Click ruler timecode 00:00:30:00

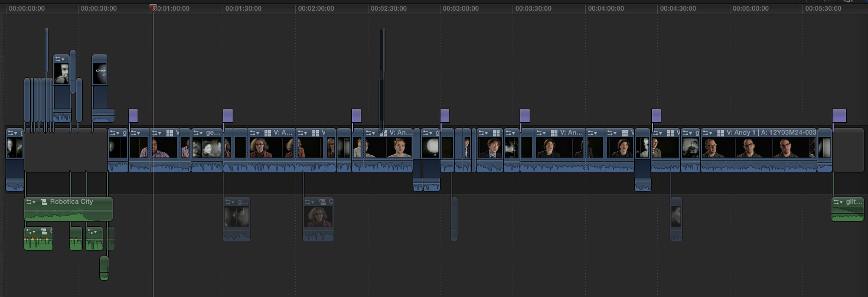point(98,9)
